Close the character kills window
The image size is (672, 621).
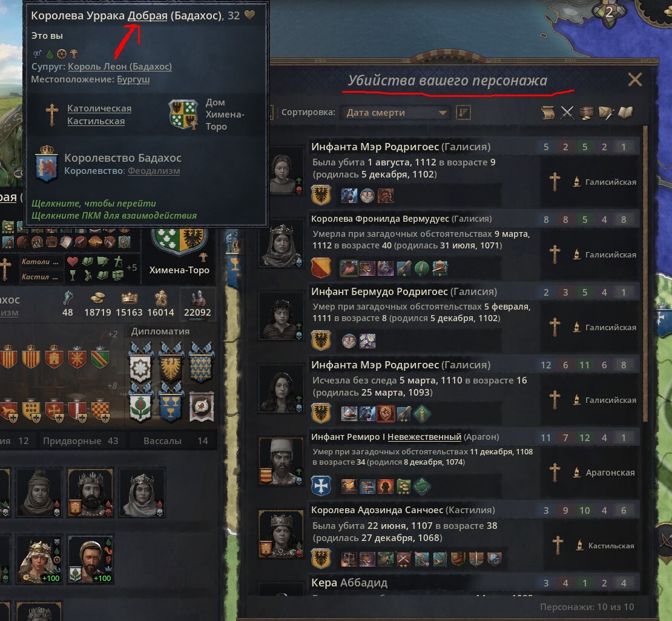point(634,79)
